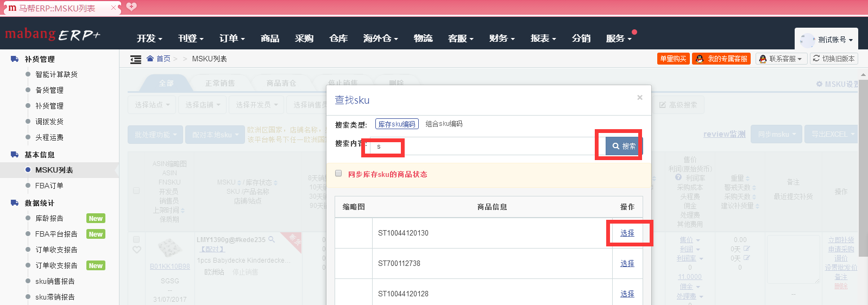The height and width of the screenshot is (305, 868).
Task: Open the 商品 menu item
Action: tap(270, 39)
